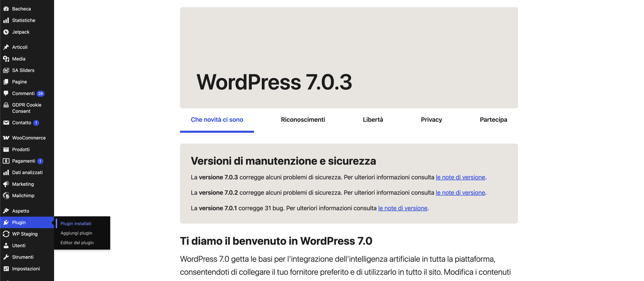Click the Mailchimp monkey icon
The height and width of the screenshot is (281, 644).
pyautogui.click(x=6, y=196)
